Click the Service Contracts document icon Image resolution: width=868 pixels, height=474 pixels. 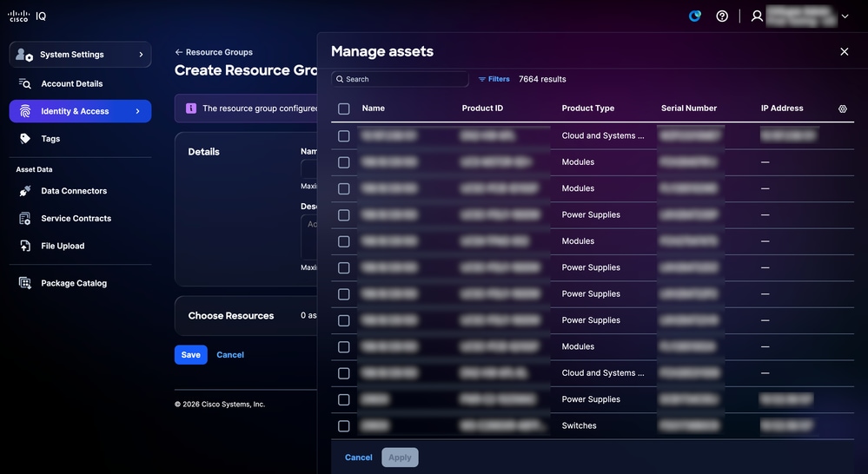click(25, 219)
